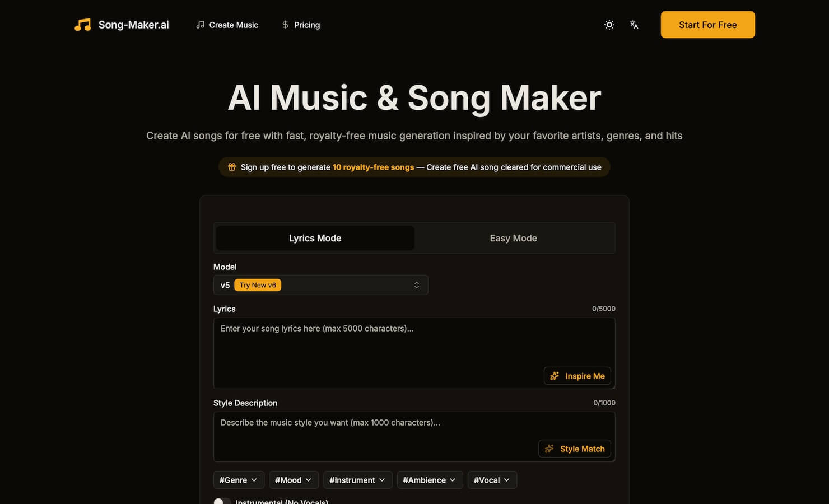This screenshot has height=504, width=829.
Task: Open the #Instrument dropdown
Action: [357, 480]
